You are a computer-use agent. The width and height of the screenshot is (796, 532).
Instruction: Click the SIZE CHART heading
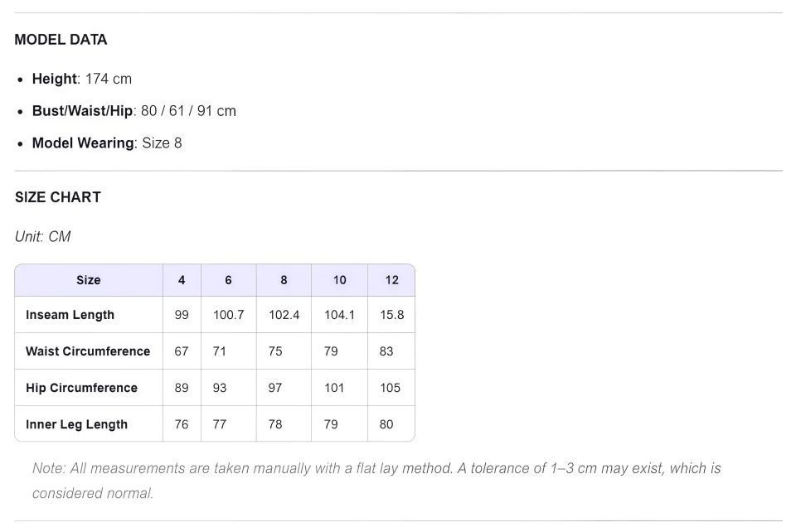pyautogui.click(x=58, y=197)
